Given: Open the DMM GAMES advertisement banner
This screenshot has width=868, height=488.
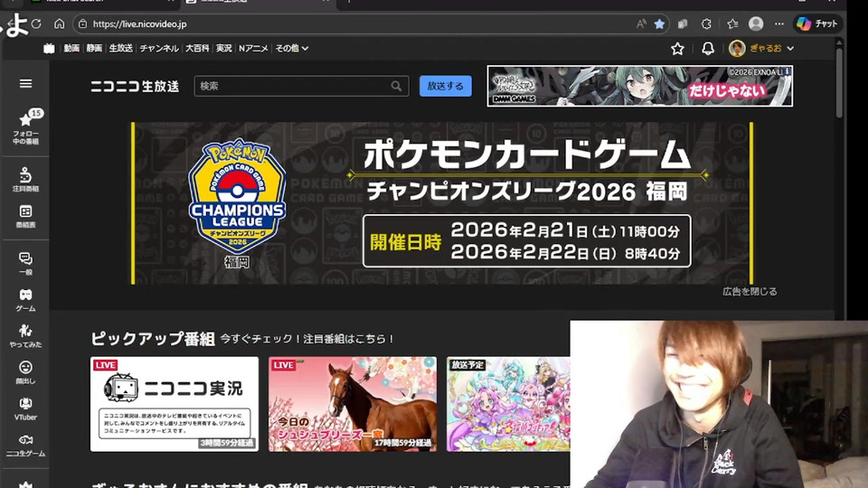Looking at the screenshot, I should 640,86.
